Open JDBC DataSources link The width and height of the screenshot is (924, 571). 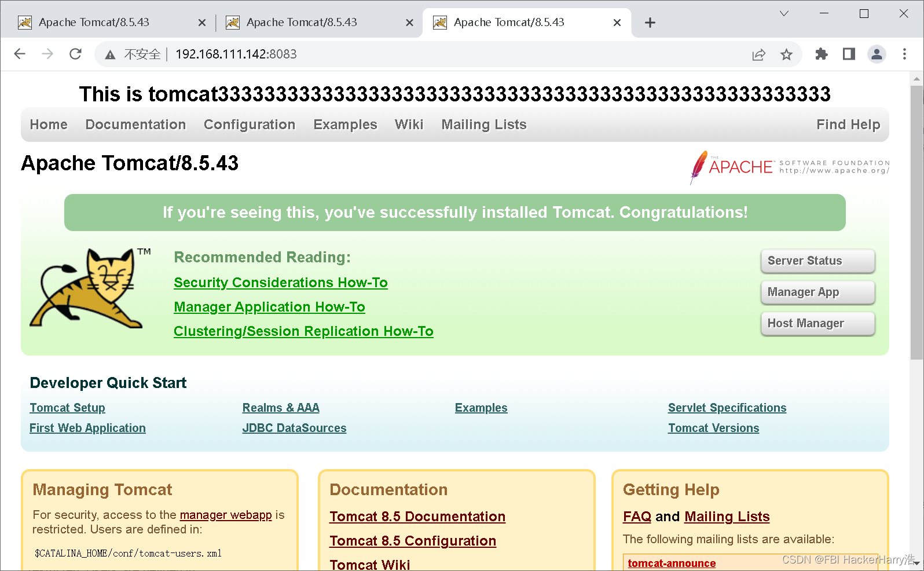pos(294,428)
